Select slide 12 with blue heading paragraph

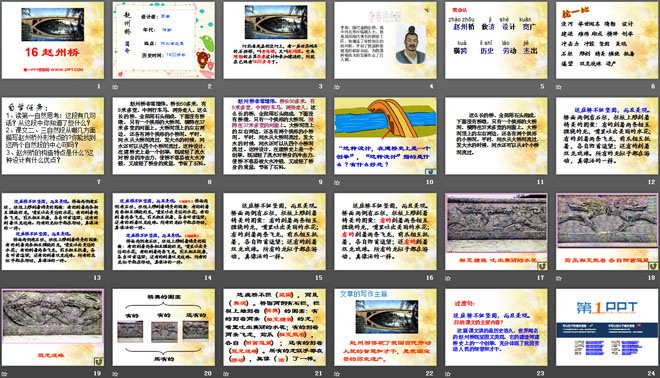[607, 136]
